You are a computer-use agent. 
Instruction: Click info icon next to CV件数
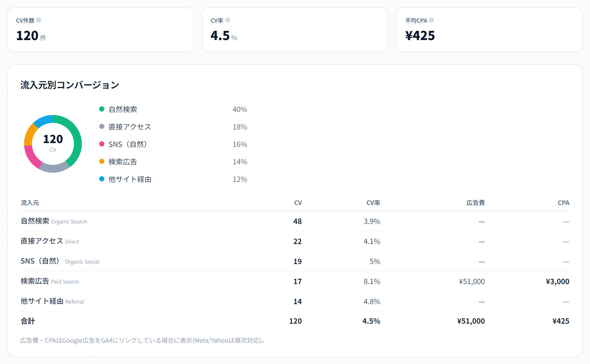click(x=39, y=20)
